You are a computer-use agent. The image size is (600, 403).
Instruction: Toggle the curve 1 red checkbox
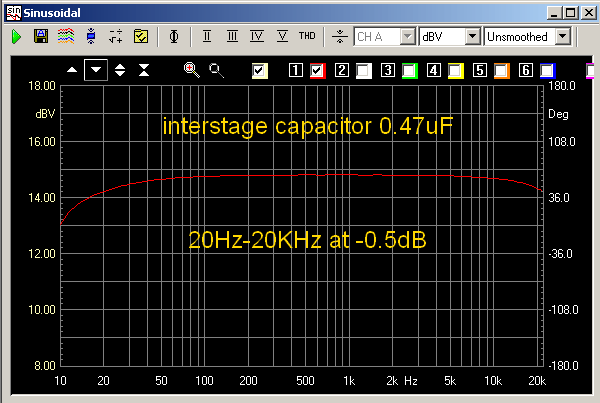(x=319, y=70)
